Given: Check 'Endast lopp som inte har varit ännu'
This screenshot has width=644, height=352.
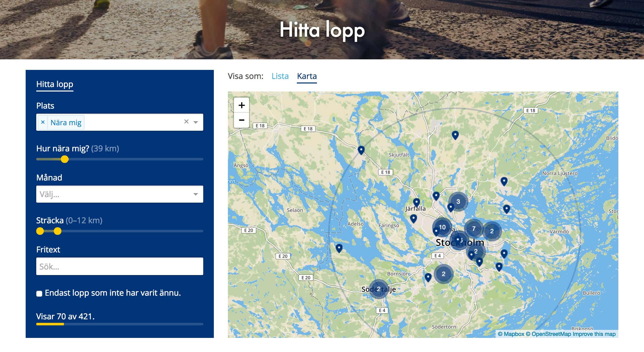Looking at the screenshot, I should (39, 294).
